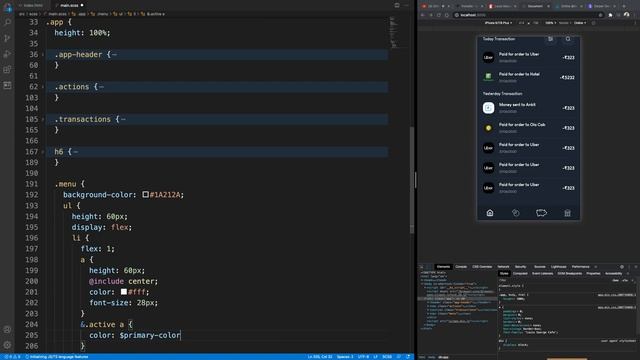Click 'display: flex;' on line 195
Screen dimensions: 640x360
pos(102,227)
